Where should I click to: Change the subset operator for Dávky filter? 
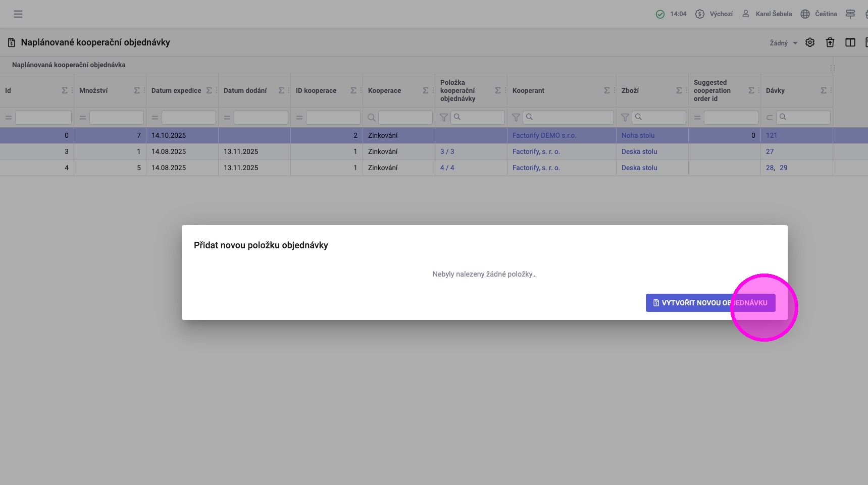770,118
